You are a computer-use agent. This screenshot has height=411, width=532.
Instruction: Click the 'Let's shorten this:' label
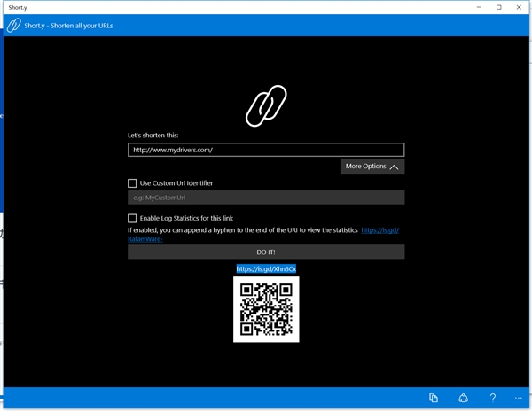click(x=153, y=136)
